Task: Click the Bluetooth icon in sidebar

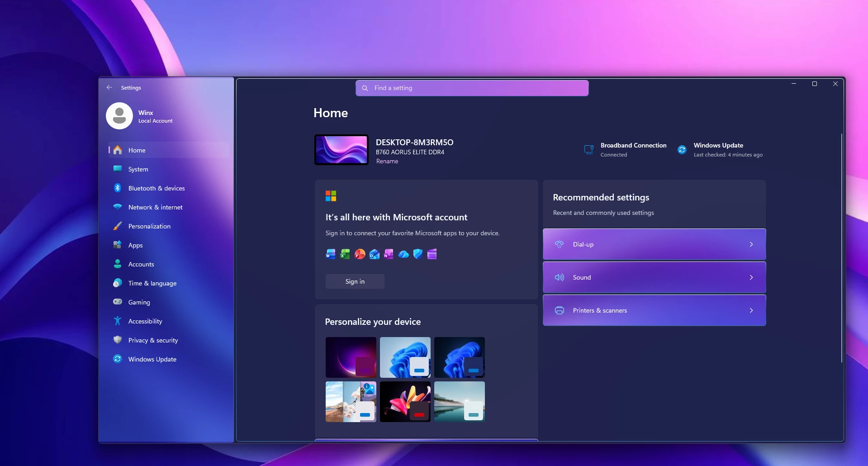Action: coord(118,188)
